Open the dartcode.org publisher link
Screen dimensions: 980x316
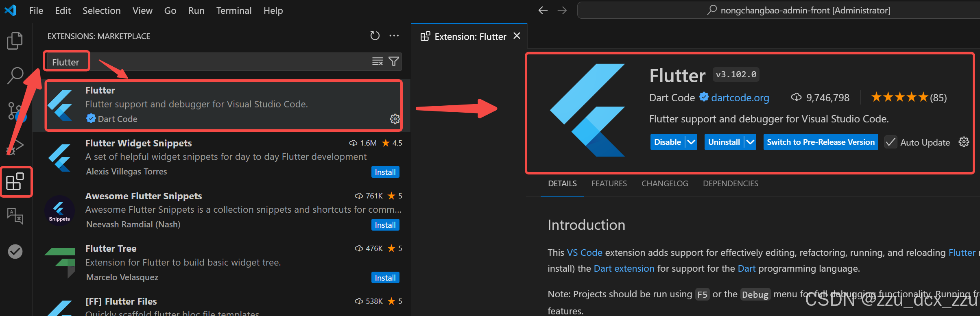(740, 98)
